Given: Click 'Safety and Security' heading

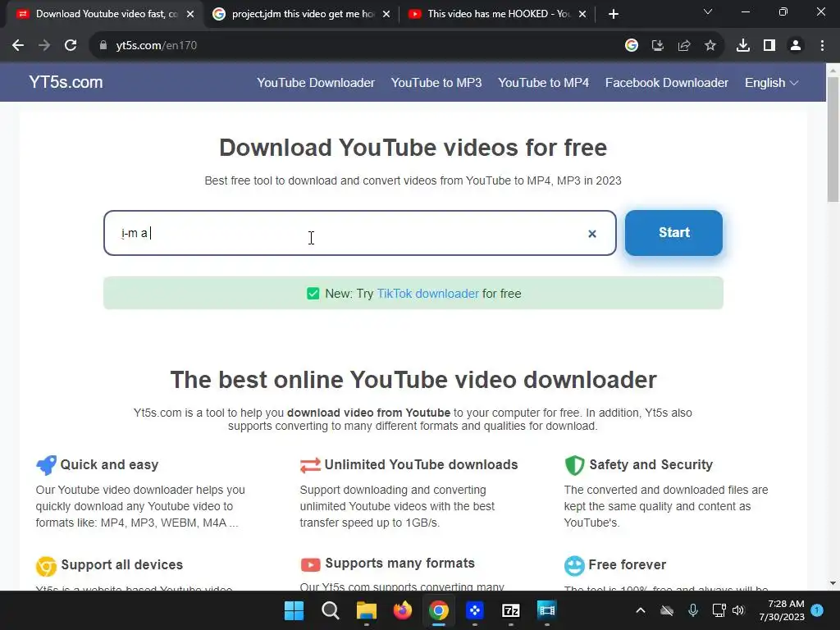Looking at the screenshot, I should [x=651, y=464].
